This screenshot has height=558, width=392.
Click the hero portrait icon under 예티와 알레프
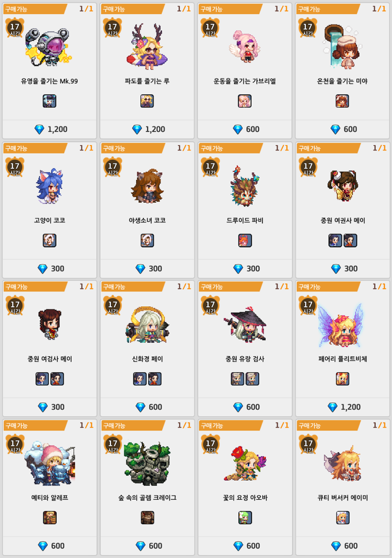[x=50, y=518]
